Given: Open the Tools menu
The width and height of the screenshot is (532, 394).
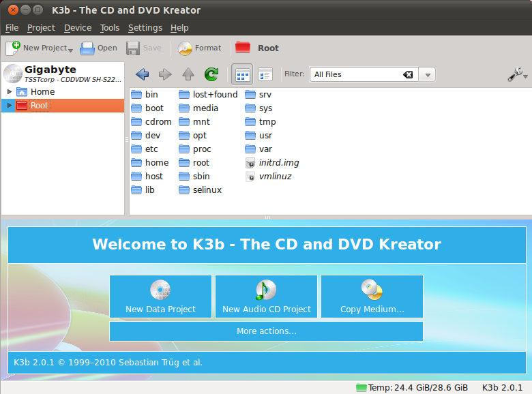Looking at the screenshot, I should pos(110,28).
